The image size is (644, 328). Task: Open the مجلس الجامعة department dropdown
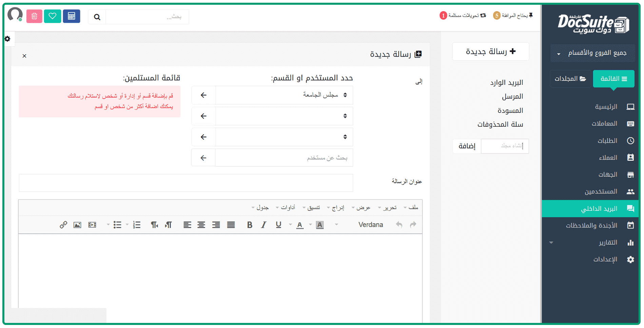pos(284,95)
